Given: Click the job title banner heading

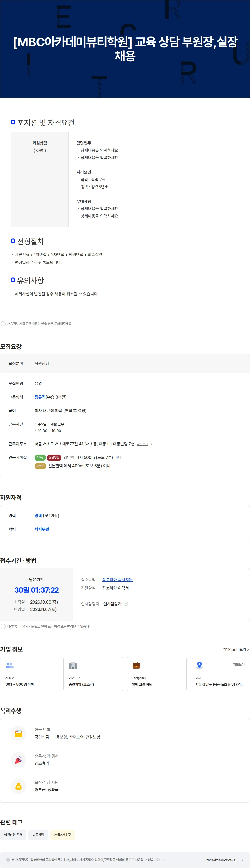Looking at the screenshot, I should pyautogui.click(x=125, y=48).
